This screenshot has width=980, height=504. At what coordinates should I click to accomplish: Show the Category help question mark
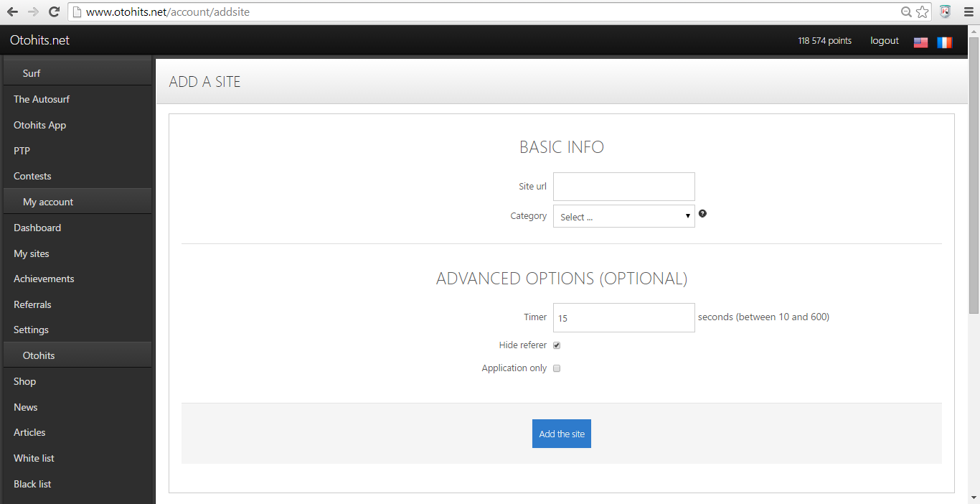(702, 213)
